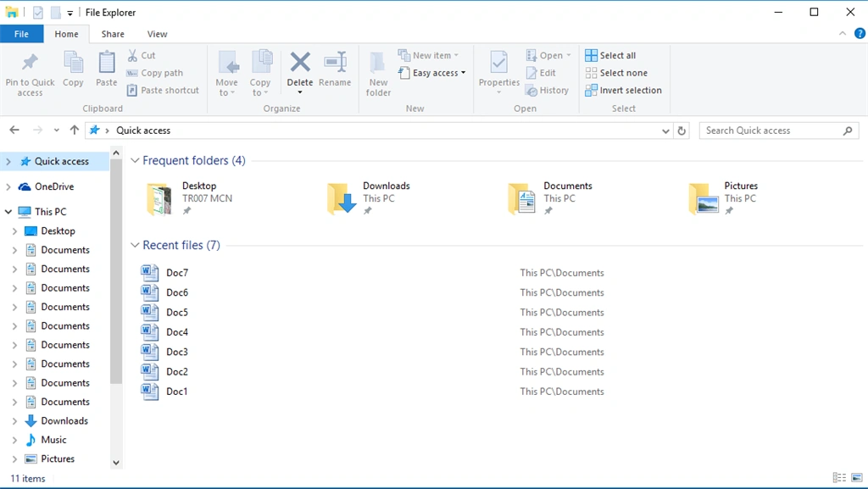Click the Paste shortcut icon
This screenshot has width=868, height=489.
tap(132, 90)
